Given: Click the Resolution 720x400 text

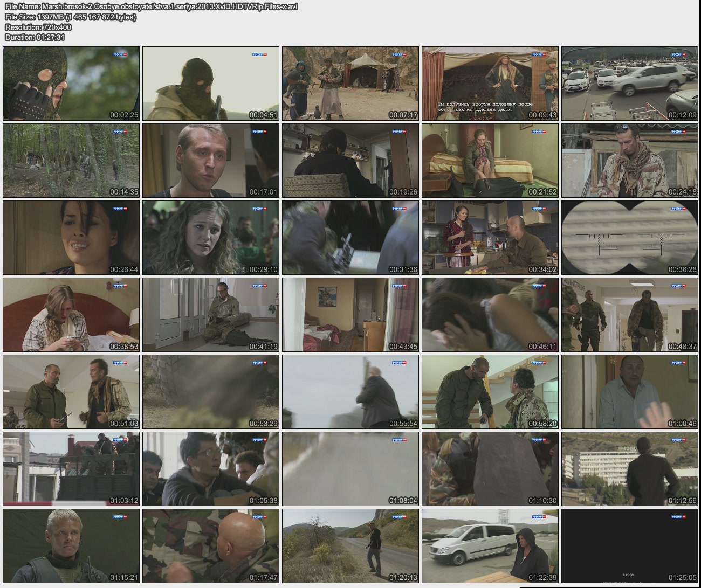Looking at the screenshot, I should pos(38,27).
